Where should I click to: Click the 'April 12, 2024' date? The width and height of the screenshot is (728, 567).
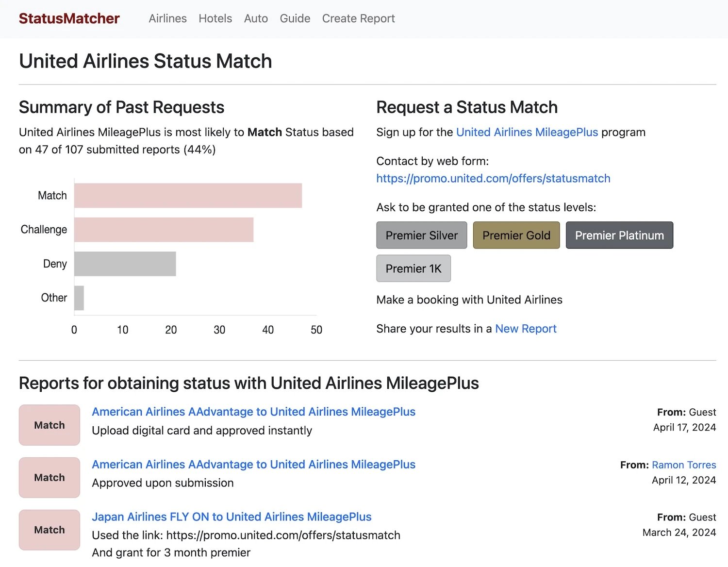click(684, 480)
